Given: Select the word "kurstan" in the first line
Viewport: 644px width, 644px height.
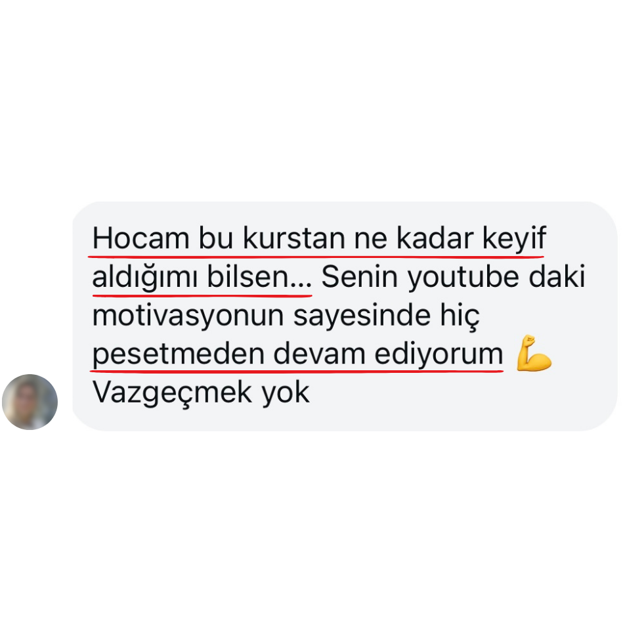Looking at the screenshot, I should [x=294, y=238].
